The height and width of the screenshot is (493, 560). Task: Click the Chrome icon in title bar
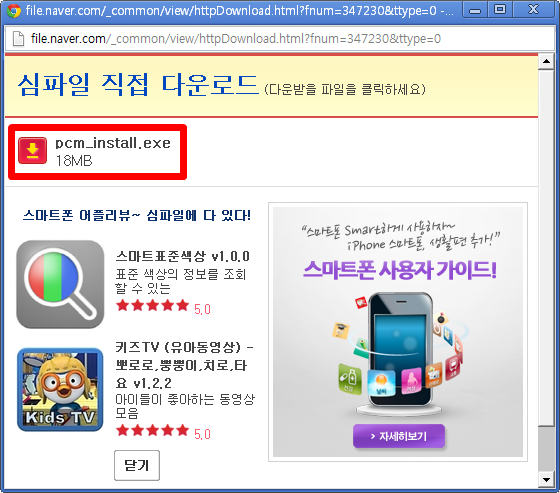click(x=13, y=11)
